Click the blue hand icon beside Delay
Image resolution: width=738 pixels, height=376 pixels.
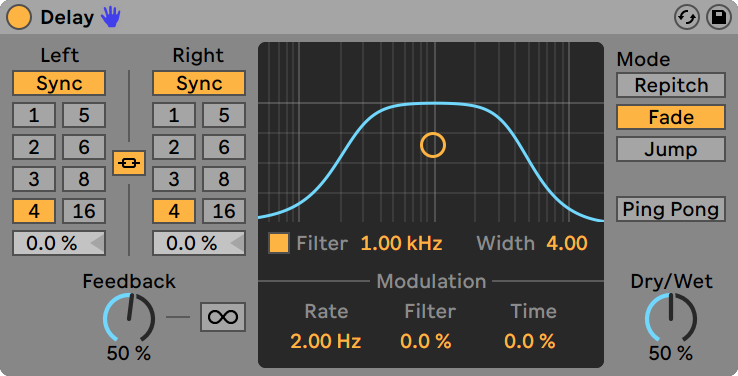click(x=111, y=17)
